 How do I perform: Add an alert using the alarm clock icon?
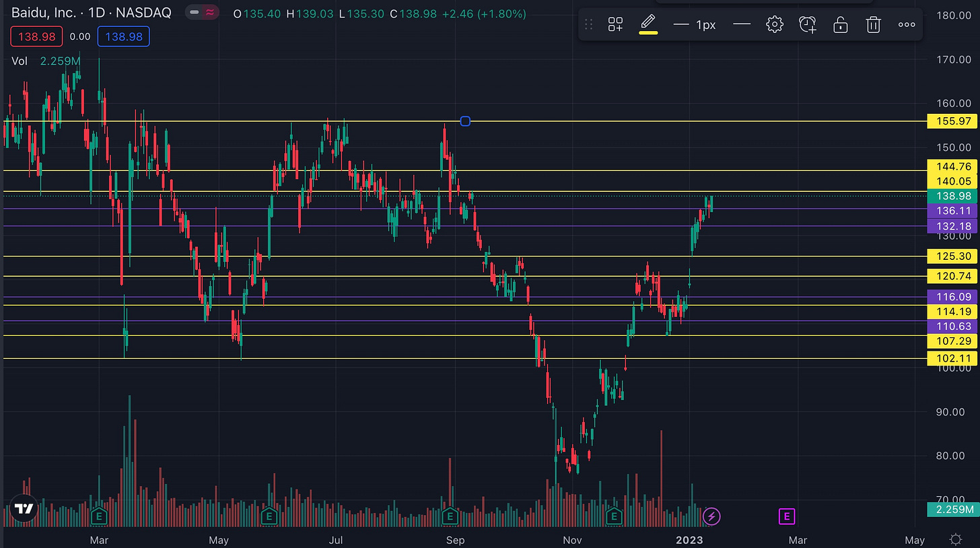[x=808, y=25]
